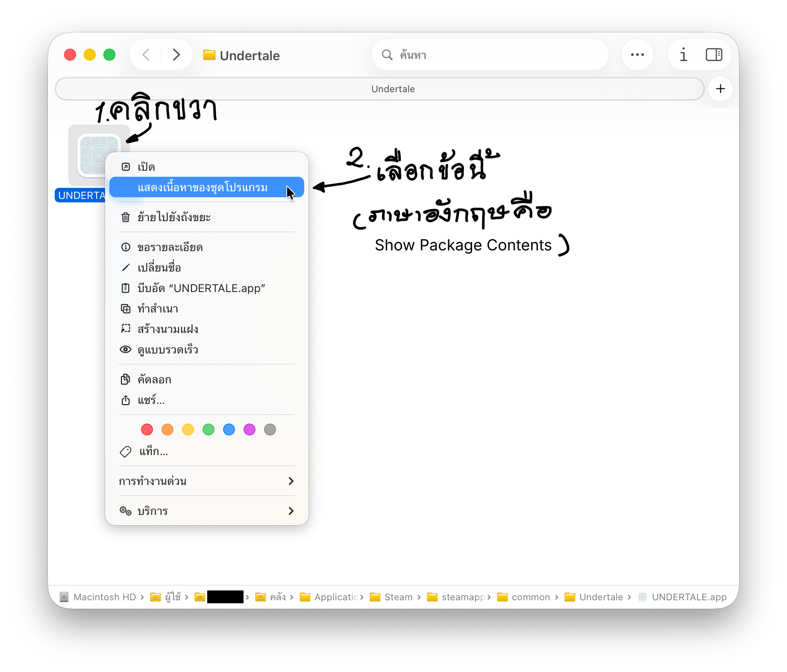Click the green full screen window button
The image size is (787, 672).
pyautogui.click(x=109, y=55)
